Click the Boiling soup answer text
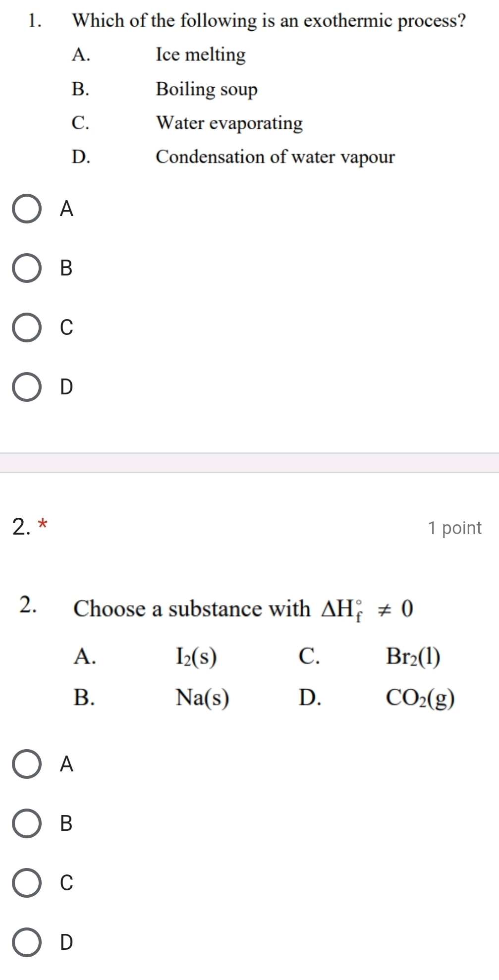499x980 pixels. [206, 90]
